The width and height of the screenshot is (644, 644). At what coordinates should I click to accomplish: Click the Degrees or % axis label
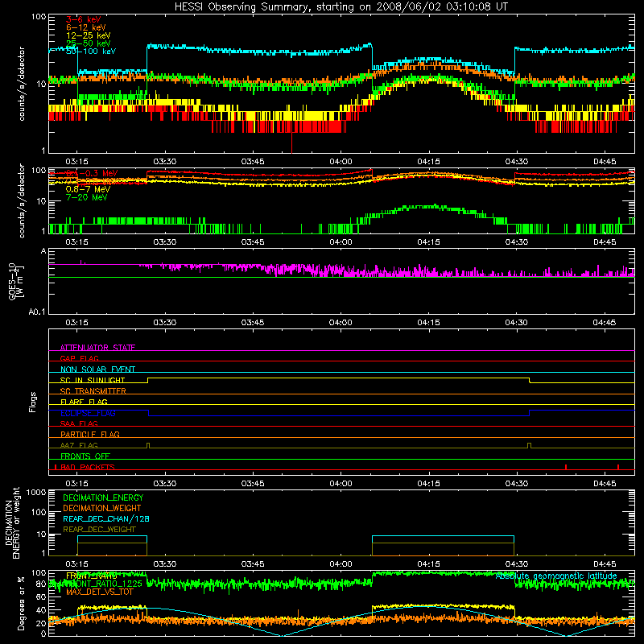(21, 603)
